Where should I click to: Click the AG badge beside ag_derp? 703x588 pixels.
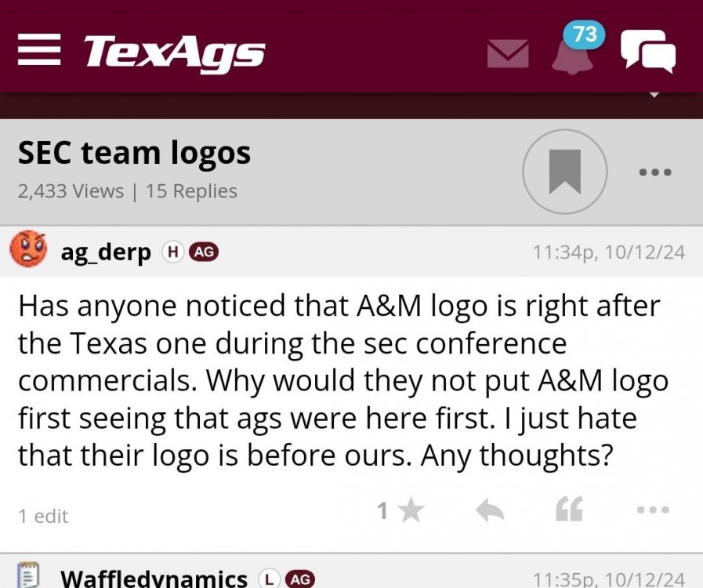204,252
